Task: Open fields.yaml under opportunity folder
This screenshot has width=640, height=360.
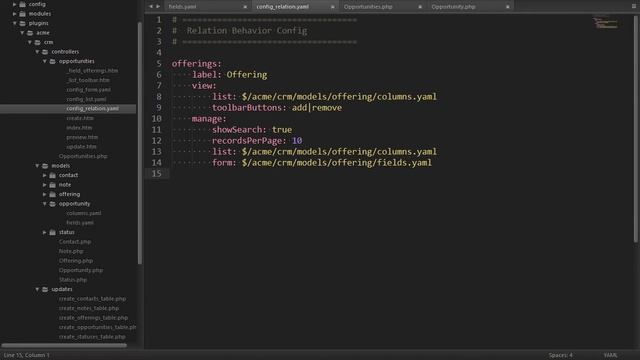Action: pos(80,223)
